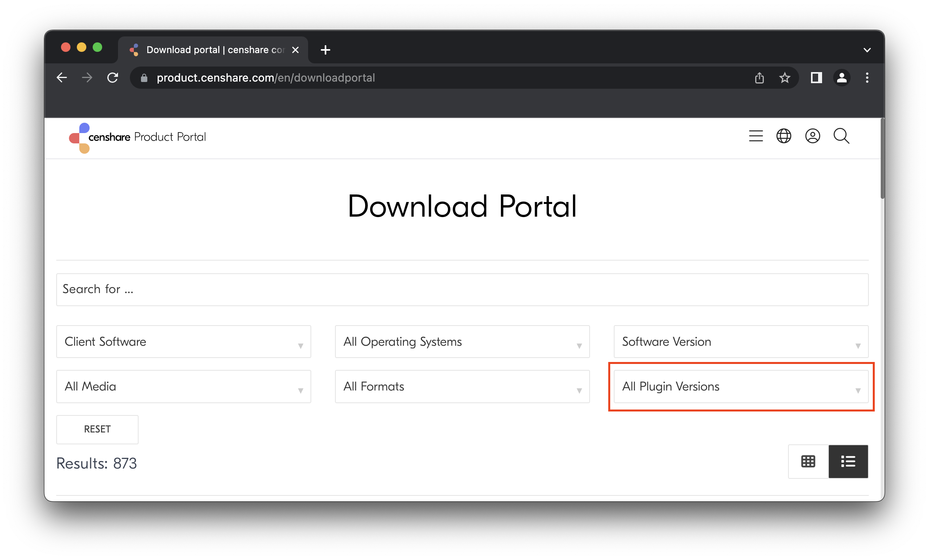The width and height of the screenshot is (929, 560).
Task: Open the Client Software dropdown
Action: click(x=184, y=341)
